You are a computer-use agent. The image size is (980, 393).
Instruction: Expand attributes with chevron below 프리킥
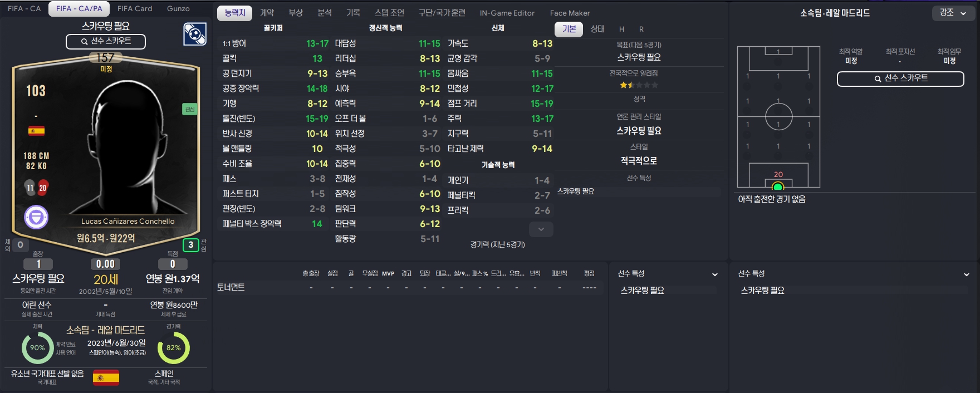click(x=541, y=229)
